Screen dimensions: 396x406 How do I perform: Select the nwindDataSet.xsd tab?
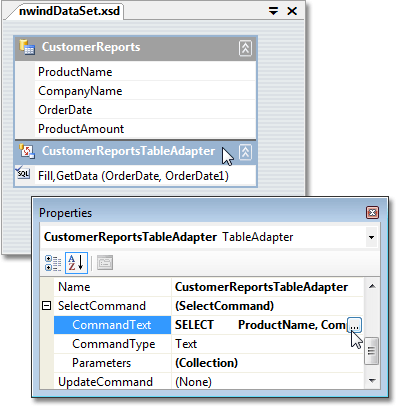coord(69,11)
